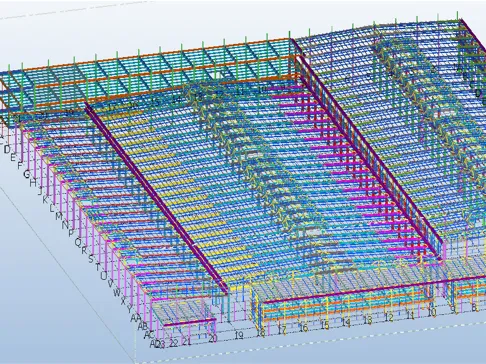The image size is (486, 364).
Task: Click grid axis label U on left side
Action: click(104, 276)
